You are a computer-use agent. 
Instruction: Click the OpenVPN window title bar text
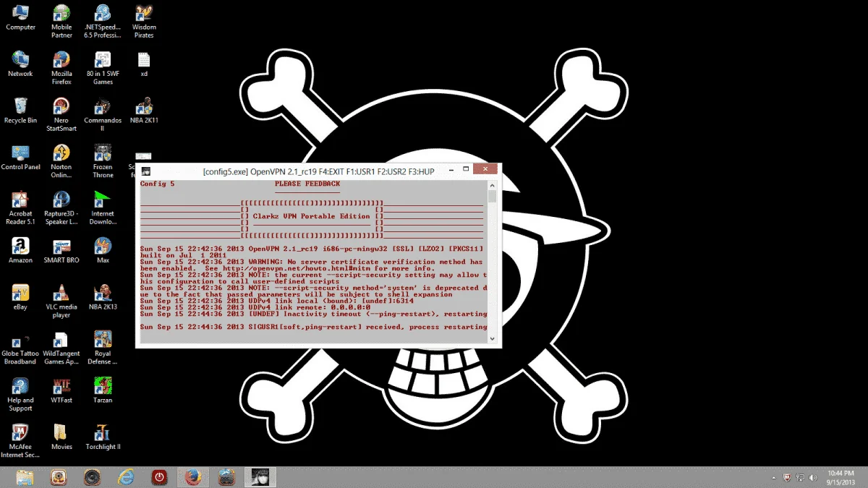[318, 171]
